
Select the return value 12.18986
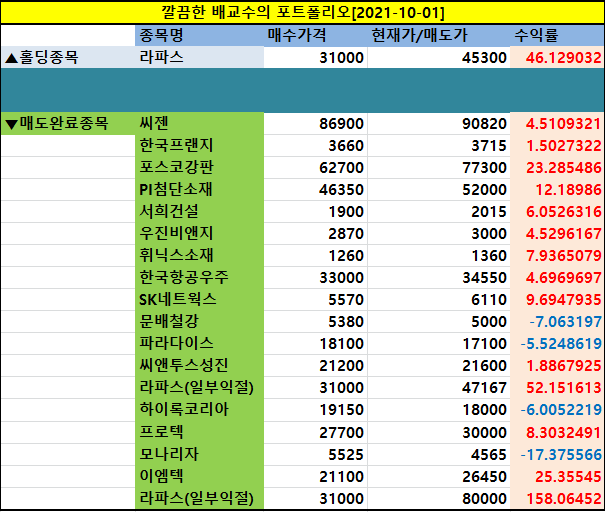[557, 189]
